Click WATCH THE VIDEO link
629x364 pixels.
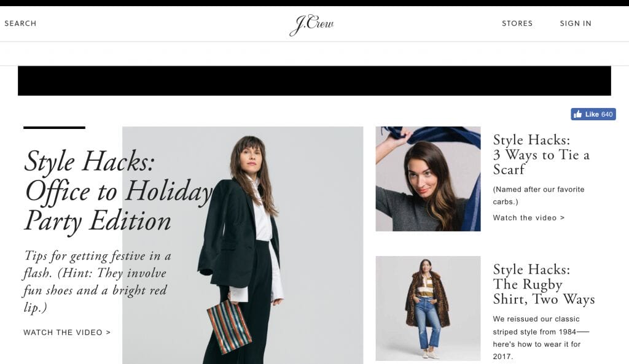[67, 332]
